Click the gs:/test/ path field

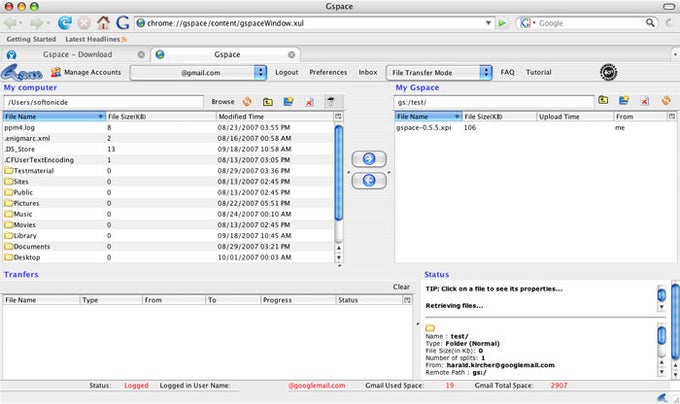[494, 102]
